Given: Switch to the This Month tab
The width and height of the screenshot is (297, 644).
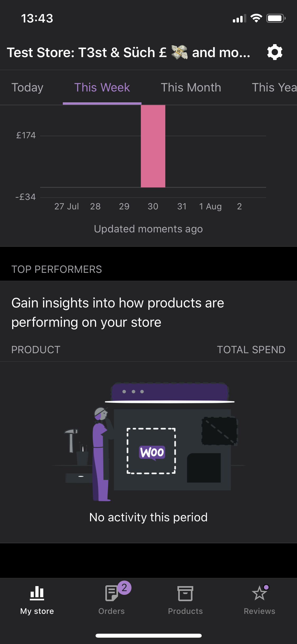Looking at the screenshot, I should click(x=191, y=88).
